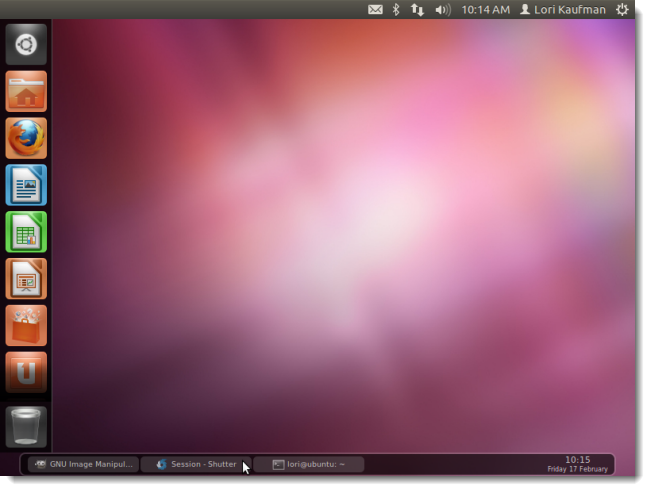
Task: Open the network connection indicator
Action: pos(417,10)
